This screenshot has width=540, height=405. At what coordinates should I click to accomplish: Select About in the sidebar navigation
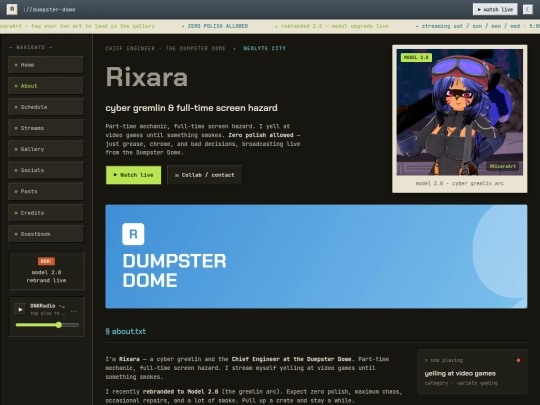46,86
